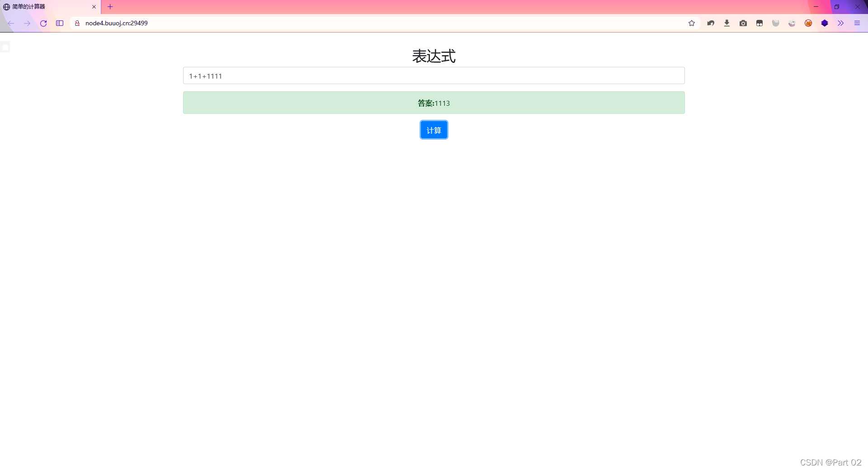Click the dark blue diamond extension icon
This screenshot has width=868, height=470.
coord(825,23)
